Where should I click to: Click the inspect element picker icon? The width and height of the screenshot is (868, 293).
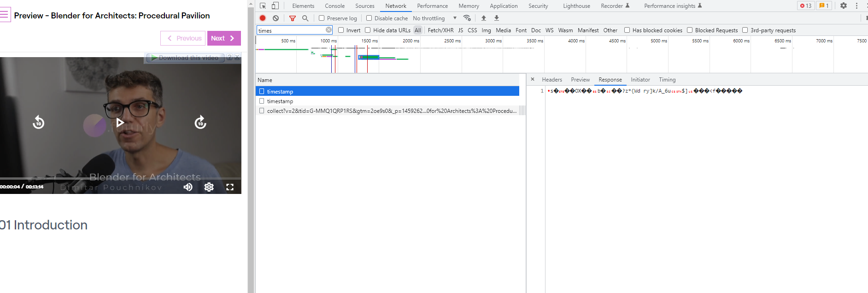pos(263,6)
